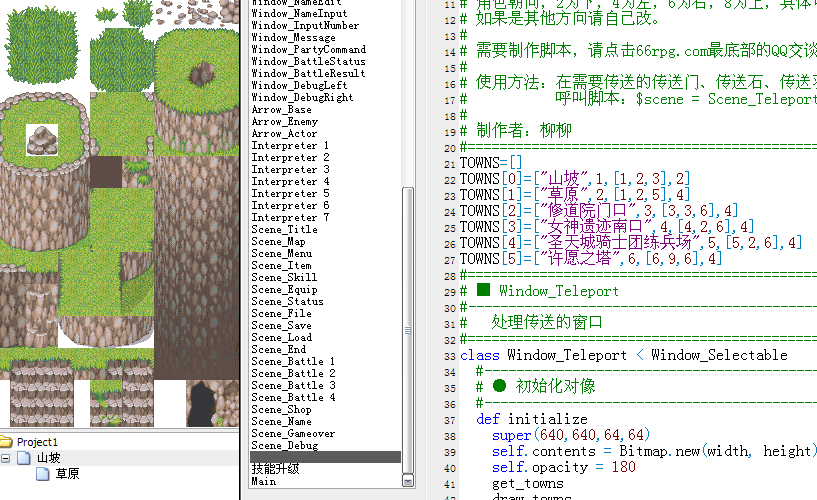
Task: Click the super(640,640,64,64) line
Action: tap(571, 435)
